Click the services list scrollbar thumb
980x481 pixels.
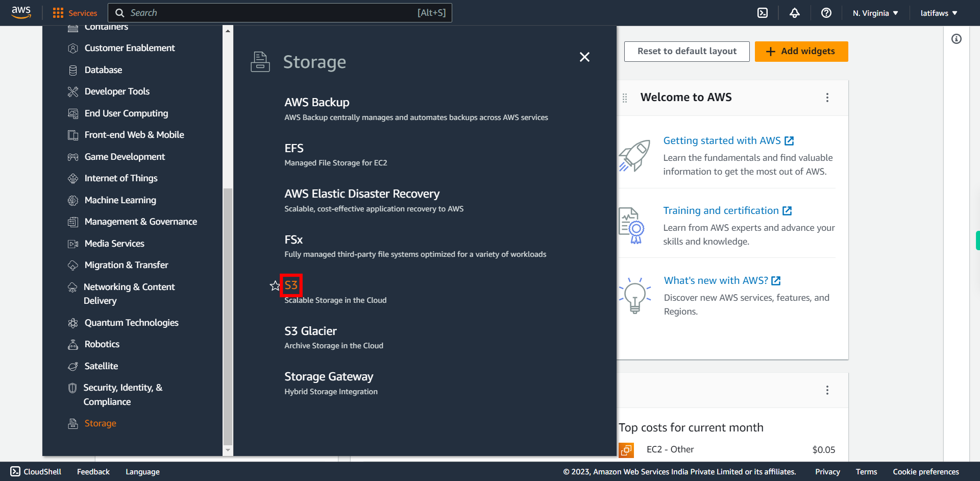(228, 317)
